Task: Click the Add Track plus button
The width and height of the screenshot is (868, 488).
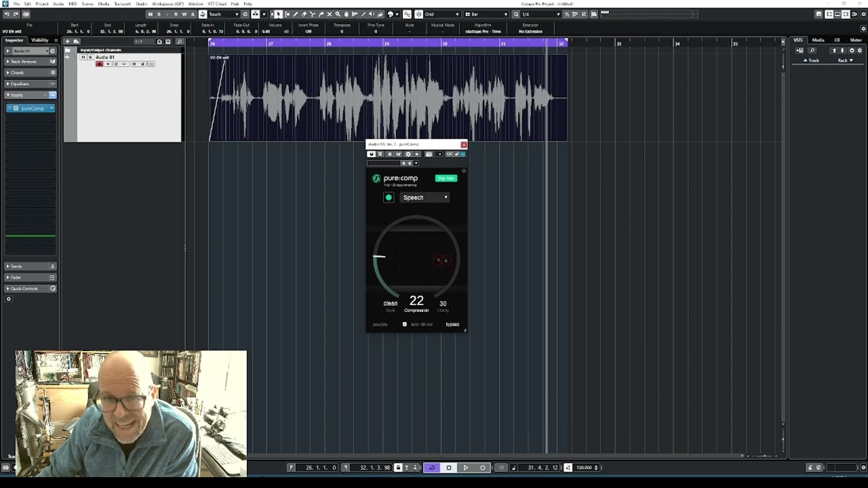Action: coord(67,42)
